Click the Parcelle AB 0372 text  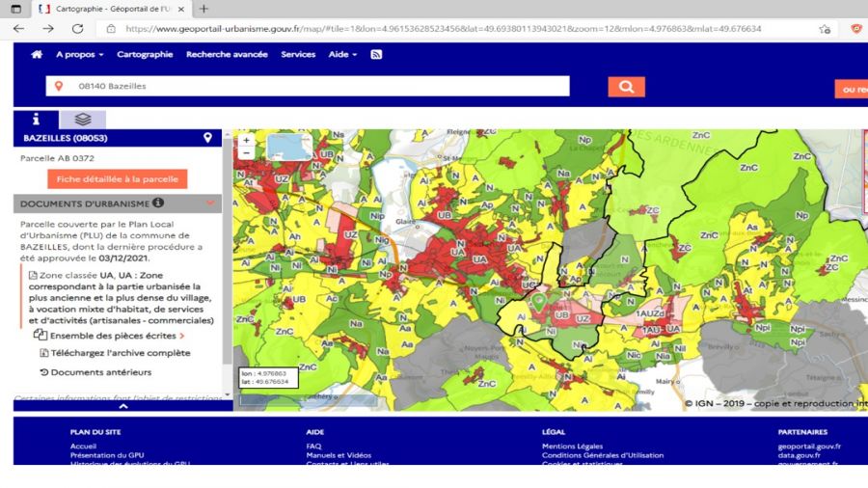[57, 158]
